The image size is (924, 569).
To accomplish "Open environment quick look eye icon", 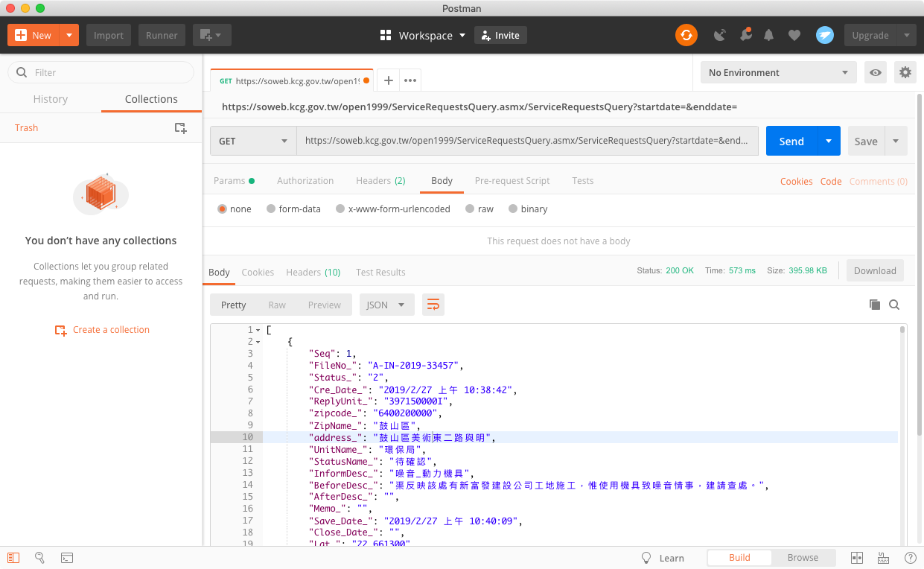I will coord(876,72).
